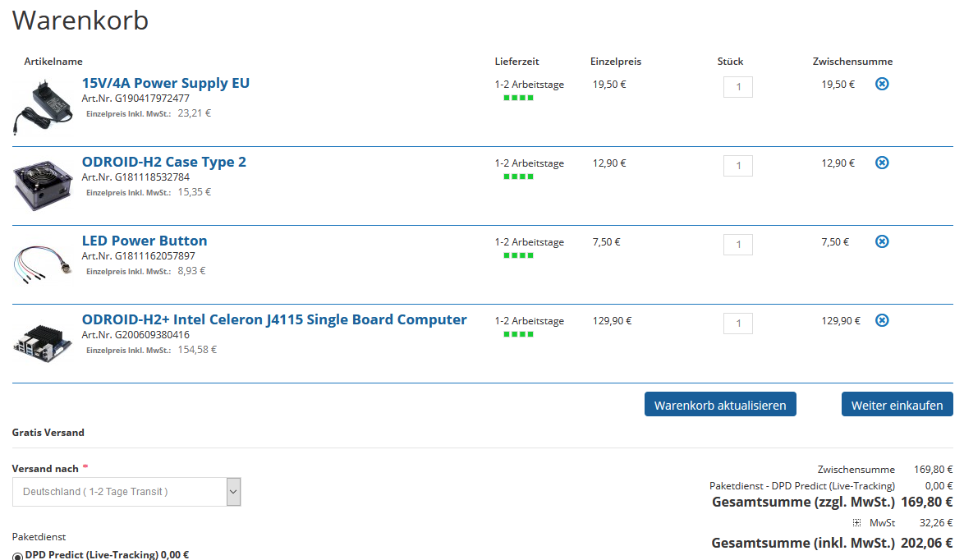Open 15V/4A Power Supply EU product link
The width and height of the screenshot is (964, 560).
point(165,83)
